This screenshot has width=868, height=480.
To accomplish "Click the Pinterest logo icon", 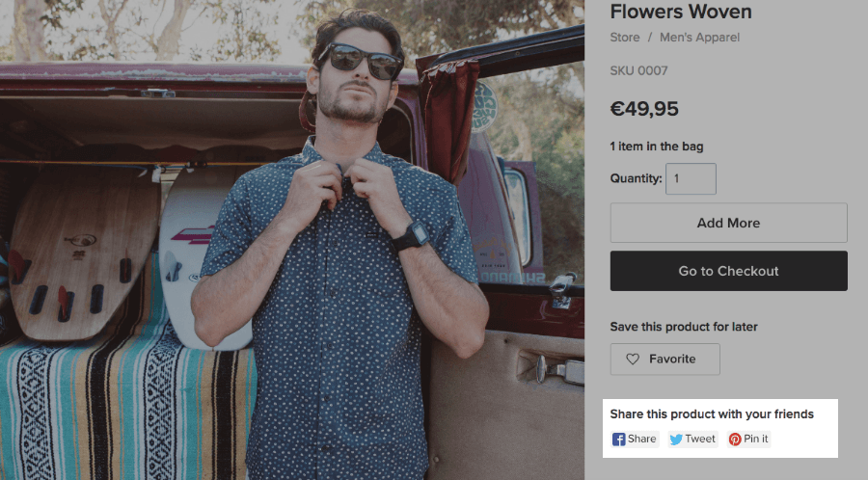I will (735, 440).
